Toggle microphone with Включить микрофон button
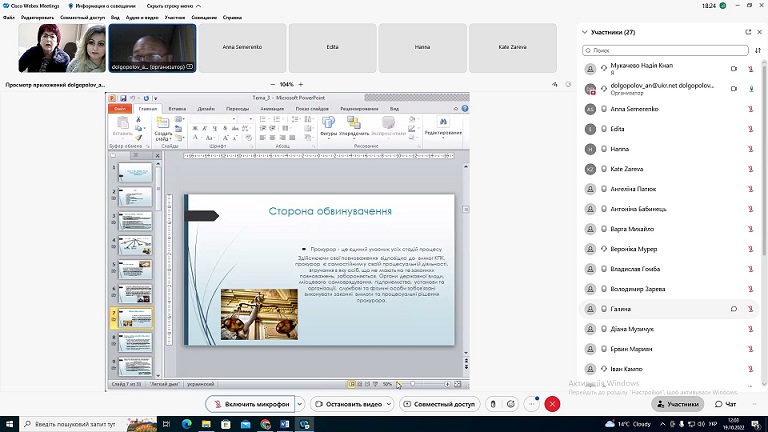Viewport: 768px width, 432px height. (x=250, y=404)
